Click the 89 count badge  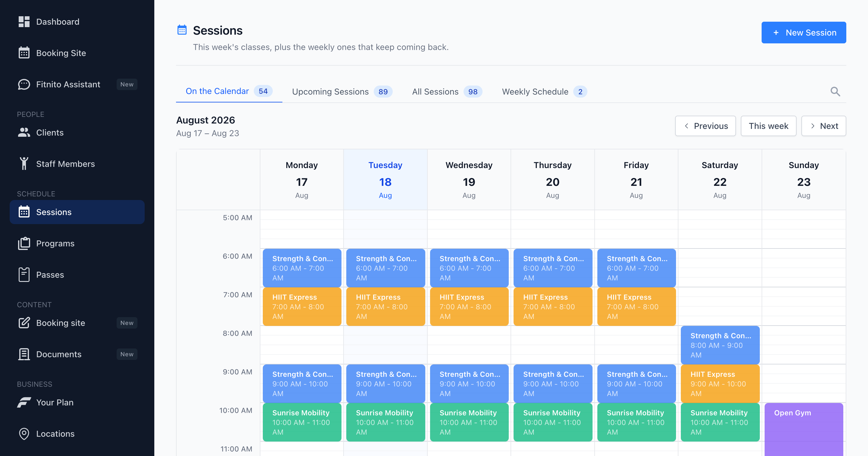pyautogui.click(x=383, y=92)
